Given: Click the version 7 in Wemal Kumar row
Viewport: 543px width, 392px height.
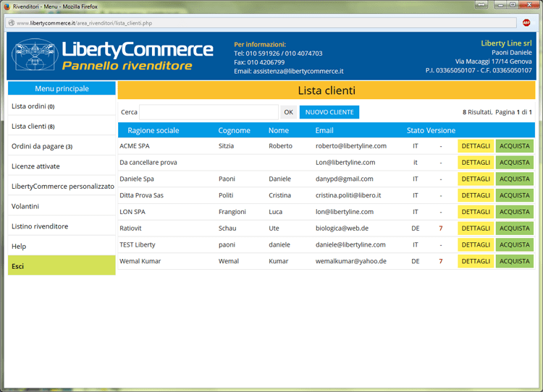Looking at the screenshot, I should (440, 261).
